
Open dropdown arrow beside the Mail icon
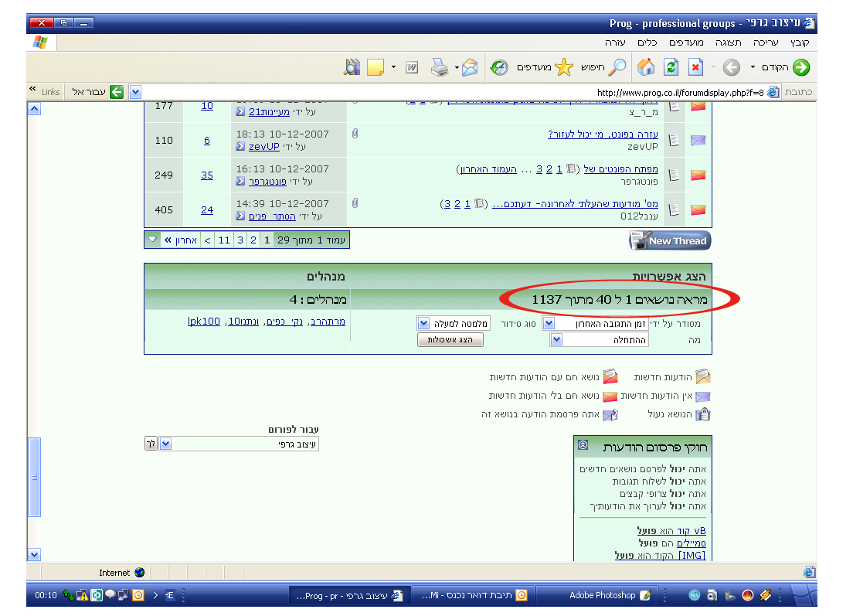pos(457,67)
